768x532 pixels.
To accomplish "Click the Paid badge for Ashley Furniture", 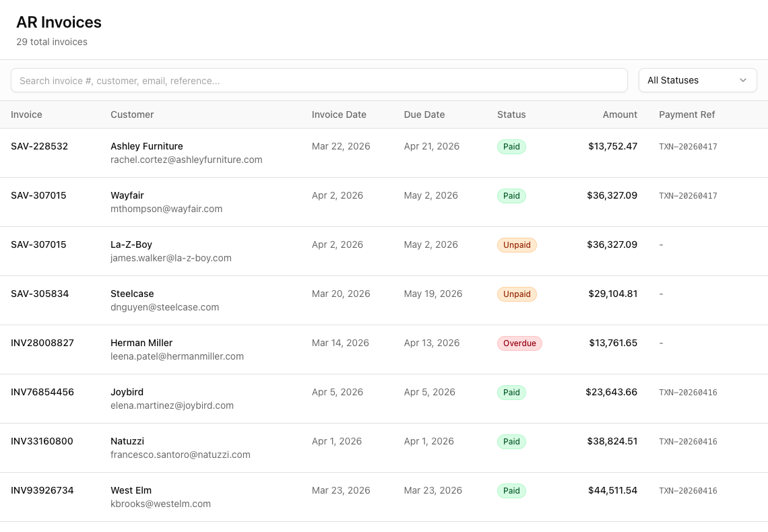I will [x=511, y=147].
